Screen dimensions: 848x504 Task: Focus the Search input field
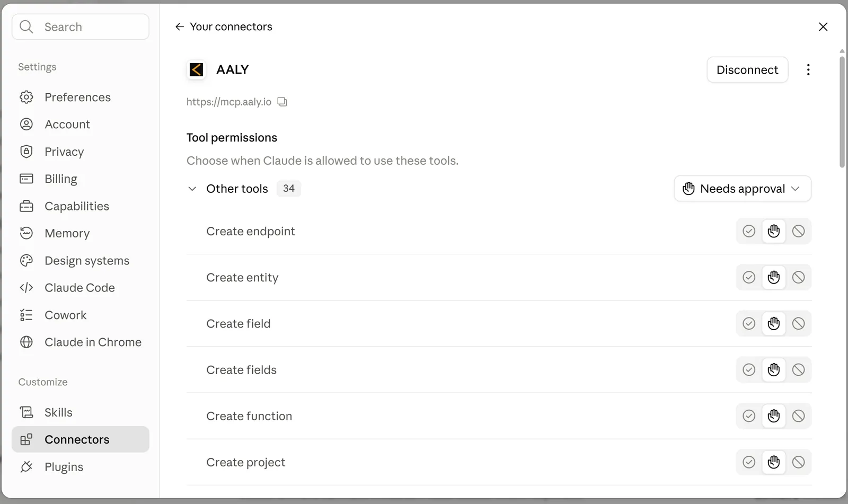click(x=81, y=26)
